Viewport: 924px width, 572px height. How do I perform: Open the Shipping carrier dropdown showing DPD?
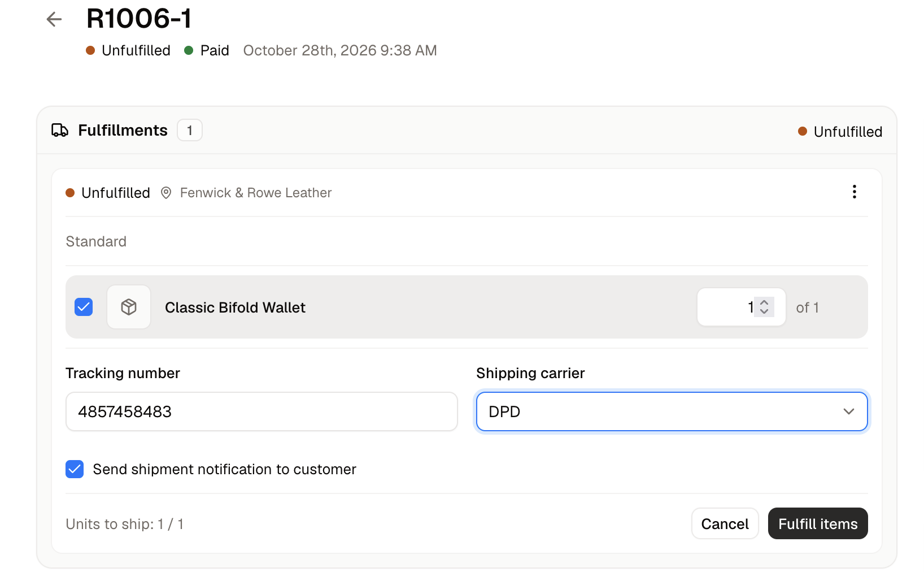click(x=672, y=411)
